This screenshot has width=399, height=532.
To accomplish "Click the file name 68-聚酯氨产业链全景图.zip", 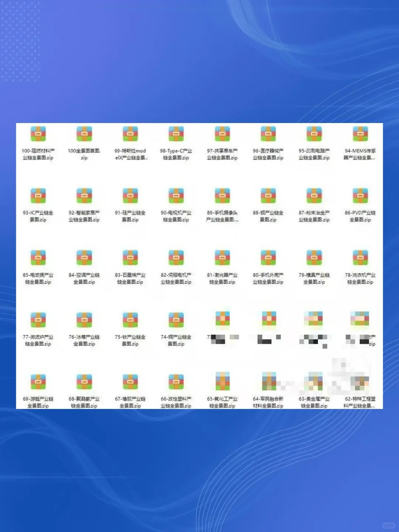I will coord(84,402).
